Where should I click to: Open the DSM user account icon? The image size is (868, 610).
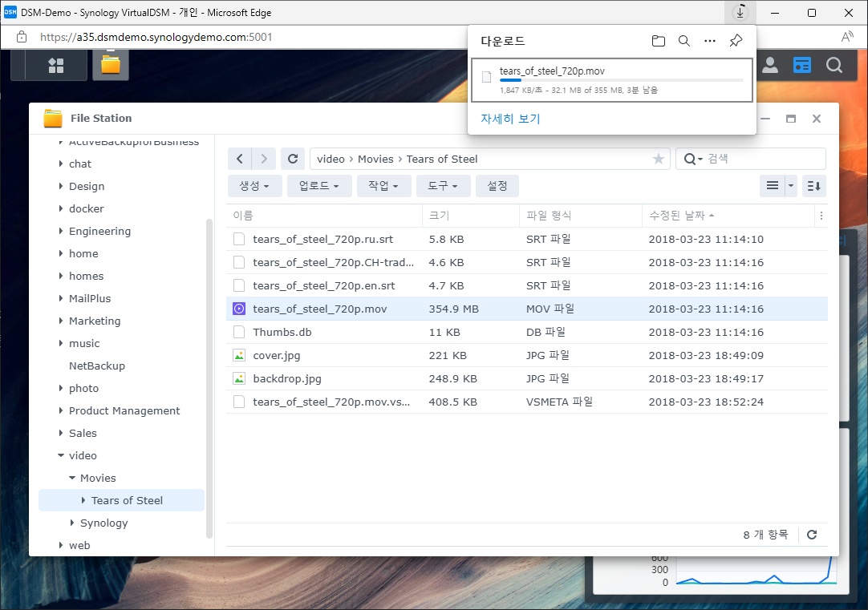[x=769, y=65]
